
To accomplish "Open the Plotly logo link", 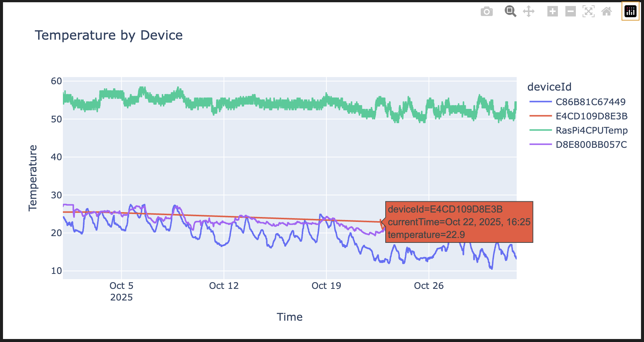I will click(630, 11).
